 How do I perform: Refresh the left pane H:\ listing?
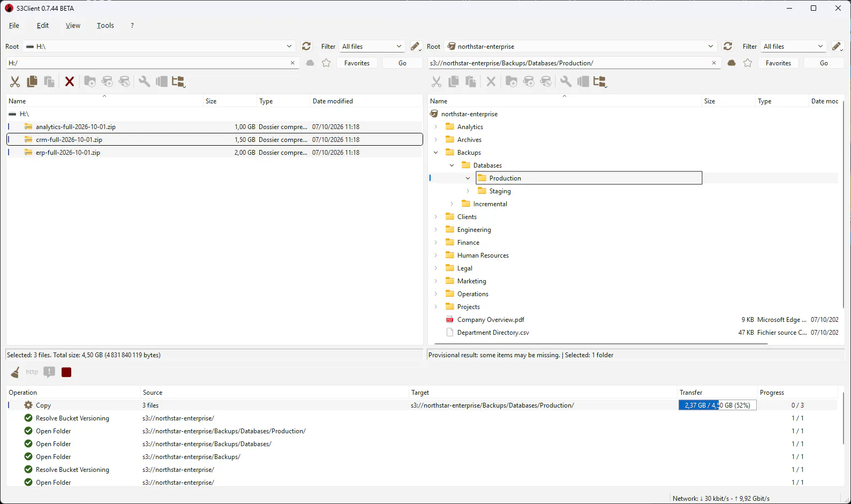click(x=306, y=47)
